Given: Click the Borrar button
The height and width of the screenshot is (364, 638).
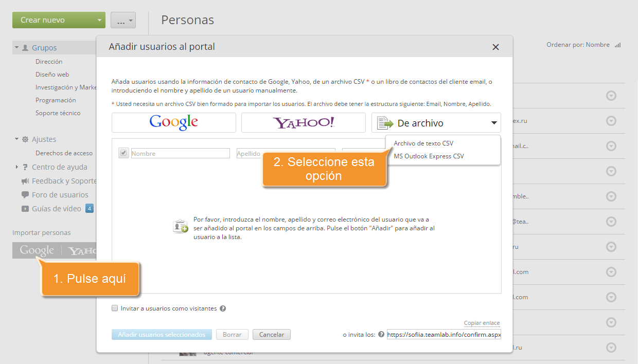Looking at the screenshot, I should click(x=232, y=335).
